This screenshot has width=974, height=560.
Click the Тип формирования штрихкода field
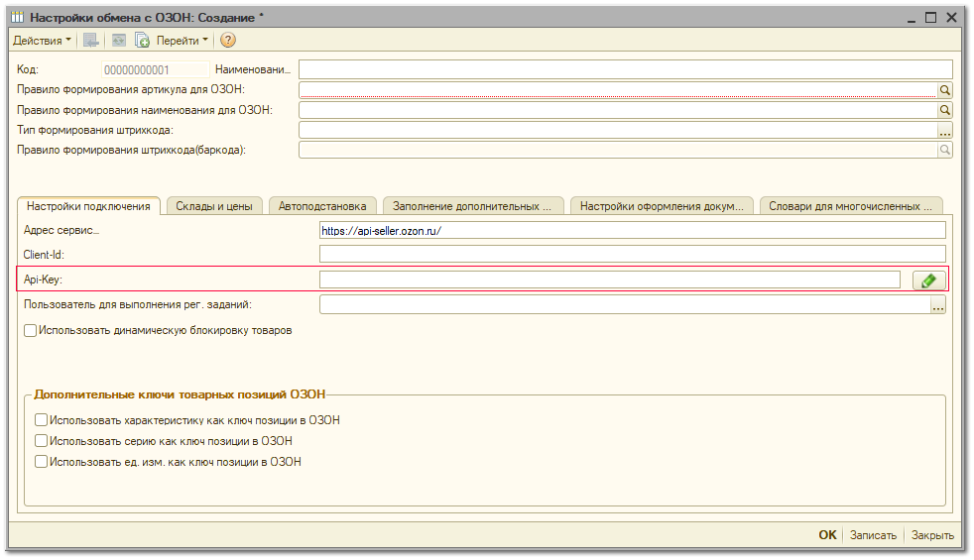click(x=618, y=131)
